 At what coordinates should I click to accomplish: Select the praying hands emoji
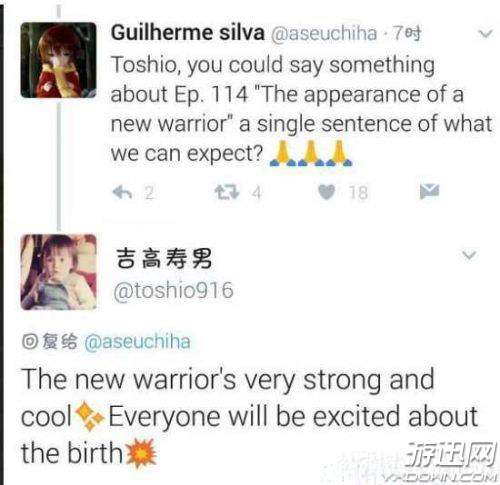(311, 153)
